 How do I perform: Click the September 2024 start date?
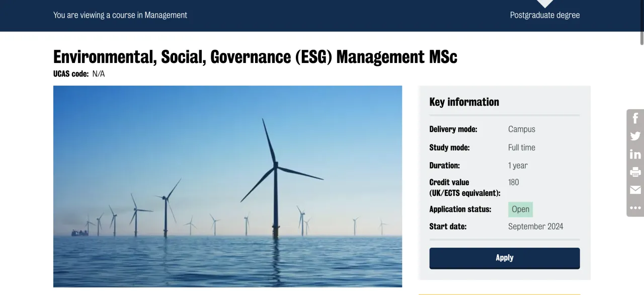point(535,227)
